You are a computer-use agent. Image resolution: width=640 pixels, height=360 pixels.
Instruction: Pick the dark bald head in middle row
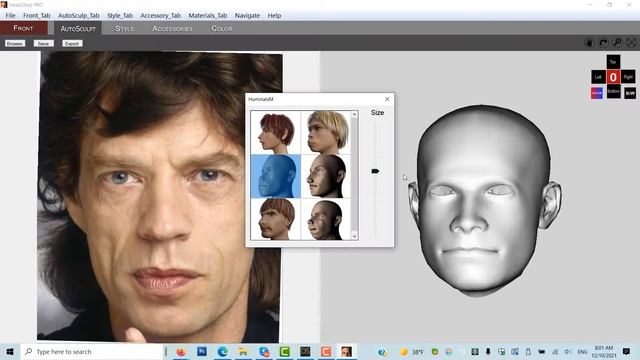click(326, 176)
